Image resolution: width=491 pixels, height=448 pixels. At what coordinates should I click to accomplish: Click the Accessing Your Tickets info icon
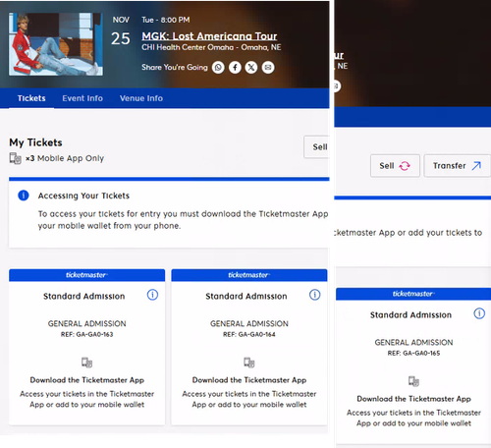(x=24, y=196)
